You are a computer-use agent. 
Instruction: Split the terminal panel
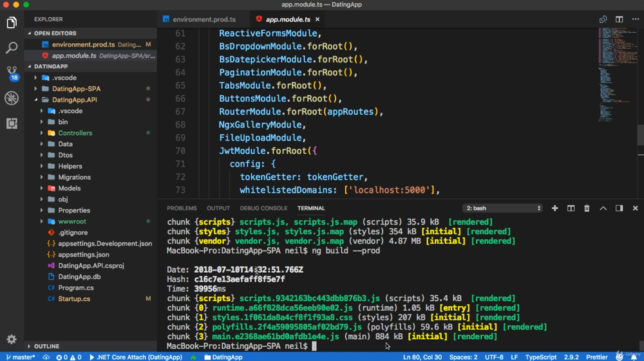click(x=571, y=208)
